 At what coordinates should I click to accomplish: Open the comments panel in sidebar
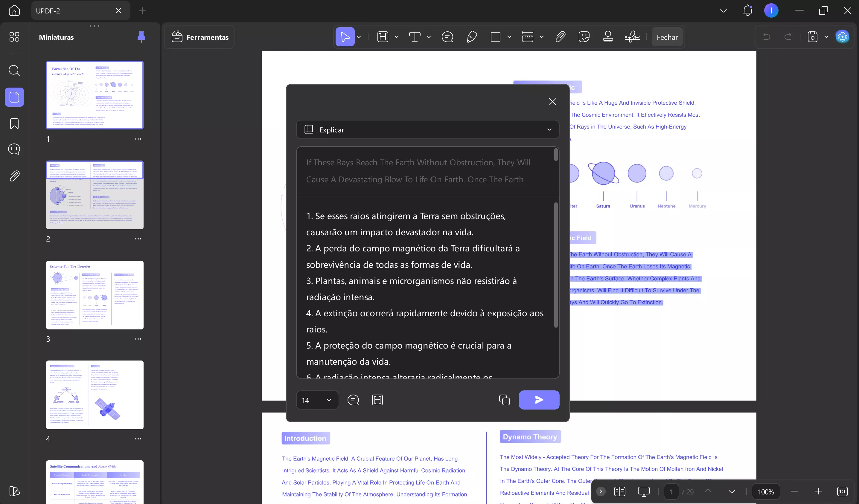pyautogui.click(x=14, y=149)
